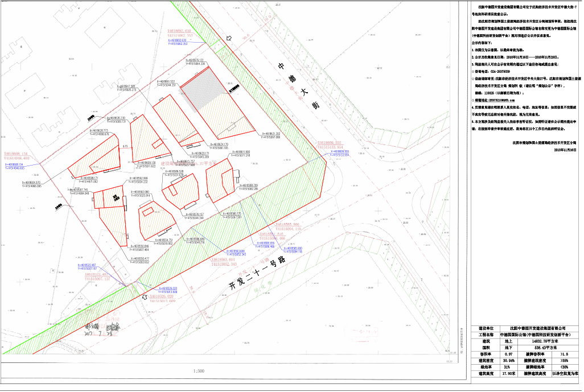The width and height of the screenshot is (584, 392).
Task: Click the 17.90米 building height cell
Action: tap(508, 373)
